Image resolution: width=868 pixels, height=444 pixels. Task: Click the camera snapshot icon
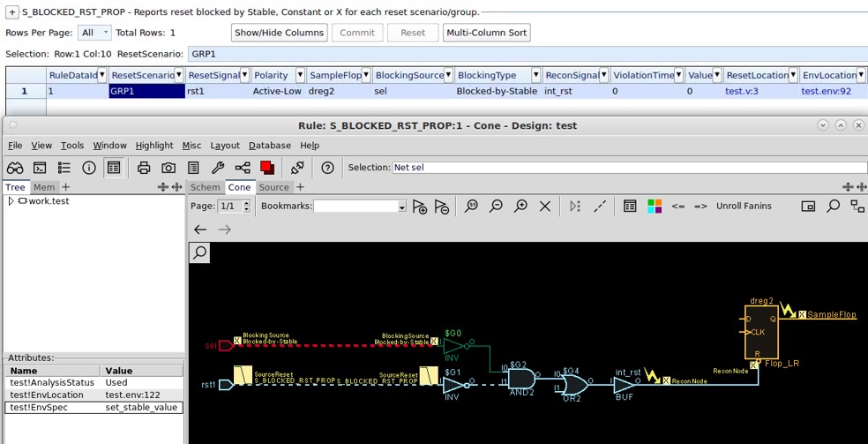tap(168, 168)
